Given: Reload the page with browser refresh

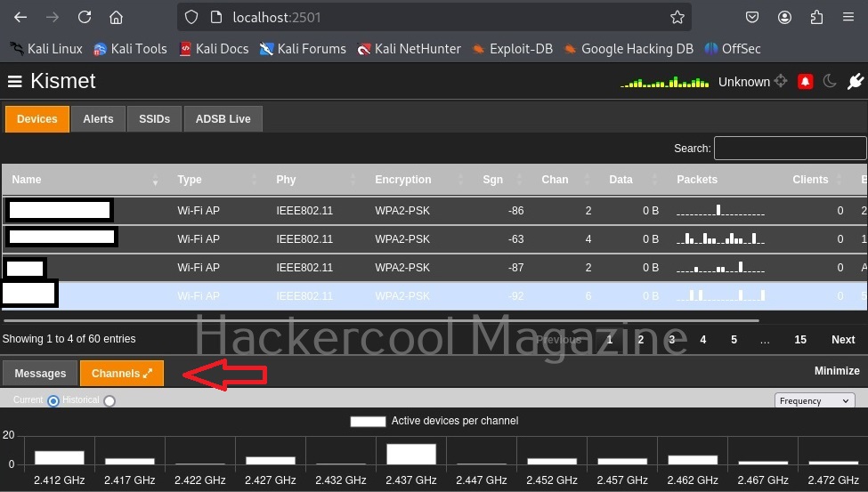Looking at the screenshot, I should (85, 17).
